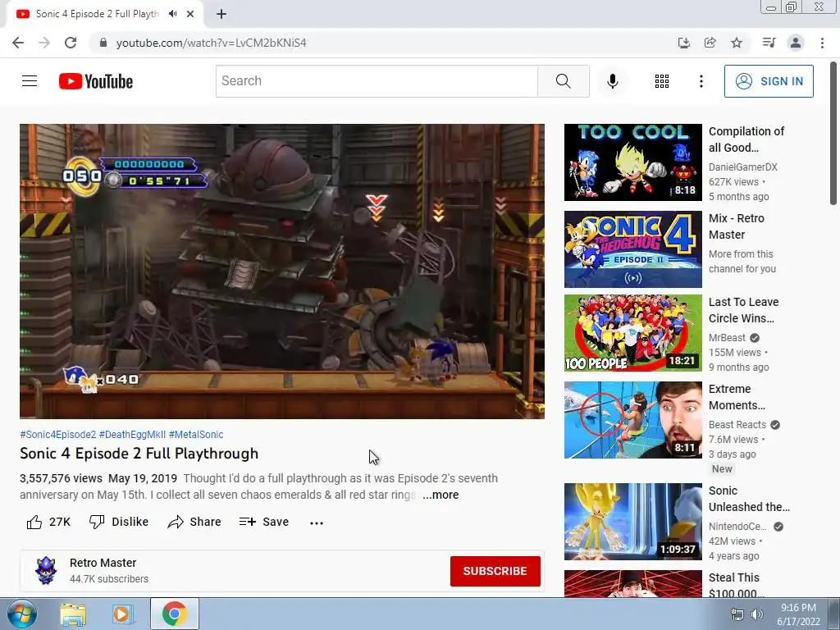Close the Sonic 4 Episode 2 tab
Image resolution: width=840 pixels, height=630 pixels.
(x=190, y=14)
